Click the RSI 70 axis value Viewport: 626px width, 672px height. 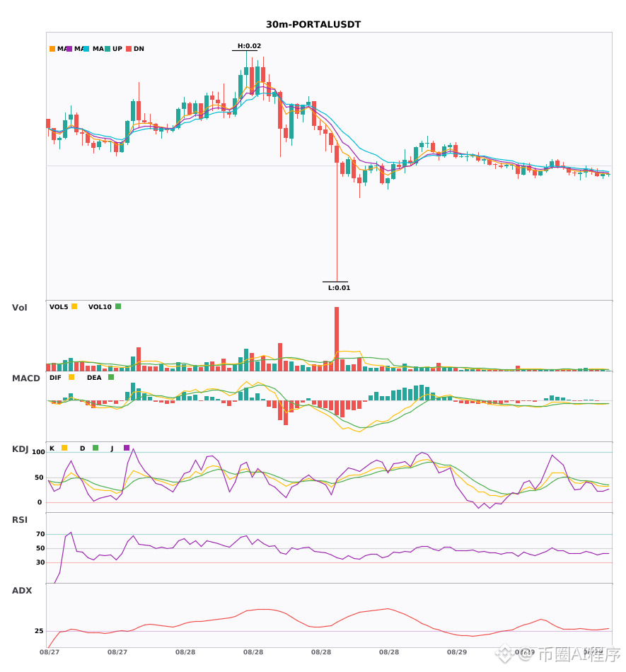pos(40,534)
